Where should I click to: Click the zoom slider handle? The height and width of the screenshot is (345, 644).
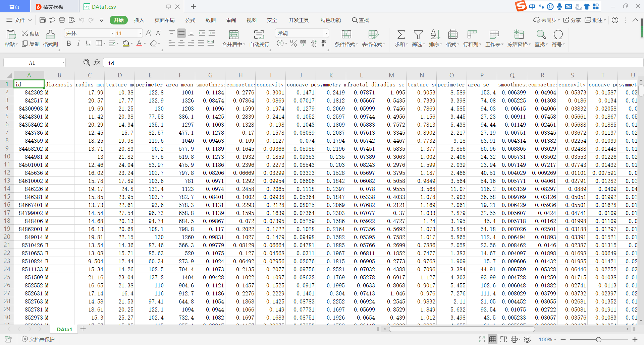point(598,340)
